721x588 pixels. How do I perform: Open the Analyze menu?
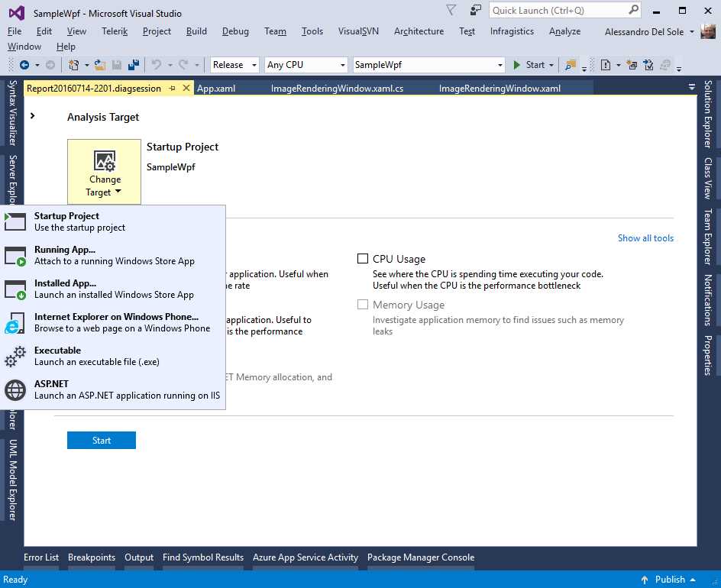pyautogui.click(x=564, y=31)
